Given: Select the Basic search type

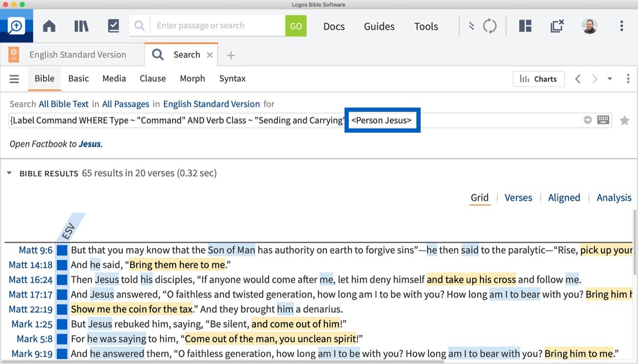Looking at the screenshot, I should point(79,79).
